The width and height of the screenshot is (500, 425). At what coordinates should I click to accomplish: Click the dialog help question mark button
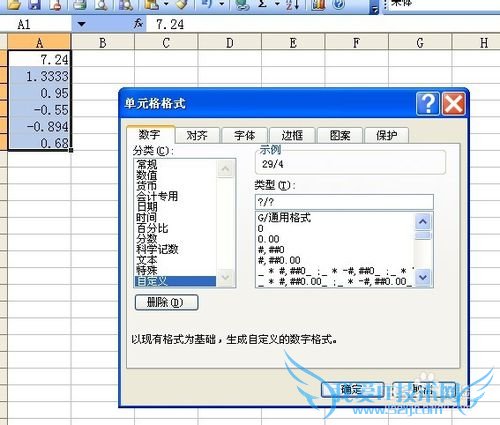(x=428, y=104)
